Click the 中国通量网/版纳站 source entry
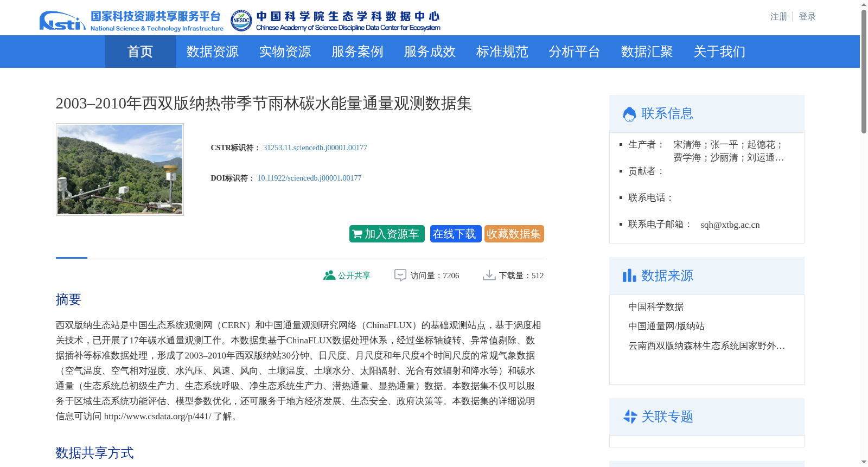The width and height of the screenshot is (868, 467). 666,327
